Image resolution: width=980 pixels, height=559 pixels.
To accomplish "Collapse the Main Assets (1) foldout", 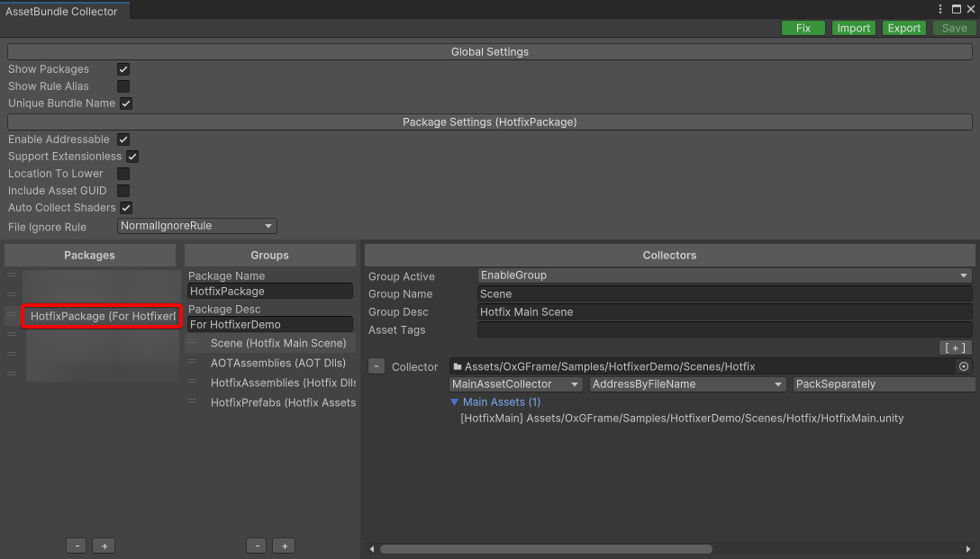I will click(x=455, y=402).
